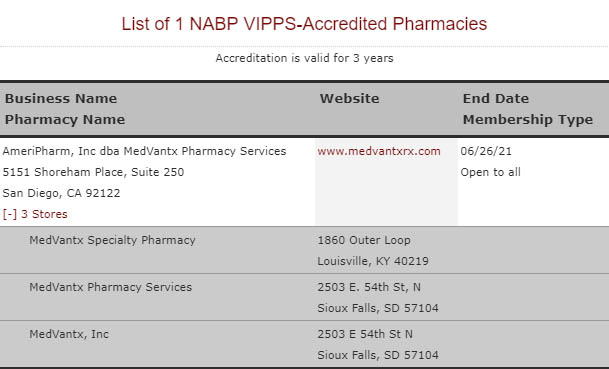Image resolution: width=609 pixels, height=369 pixels.
Task: Select the MedVantx, Inc store row
Action: pyautogui.click(x=304, y=344)
